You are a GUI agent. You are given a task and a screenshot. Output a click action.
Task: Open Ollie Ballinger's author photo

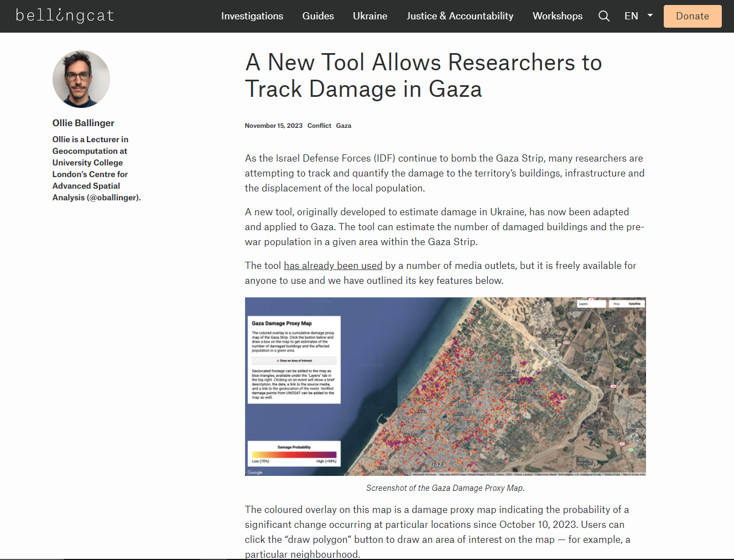coord(81,79)
